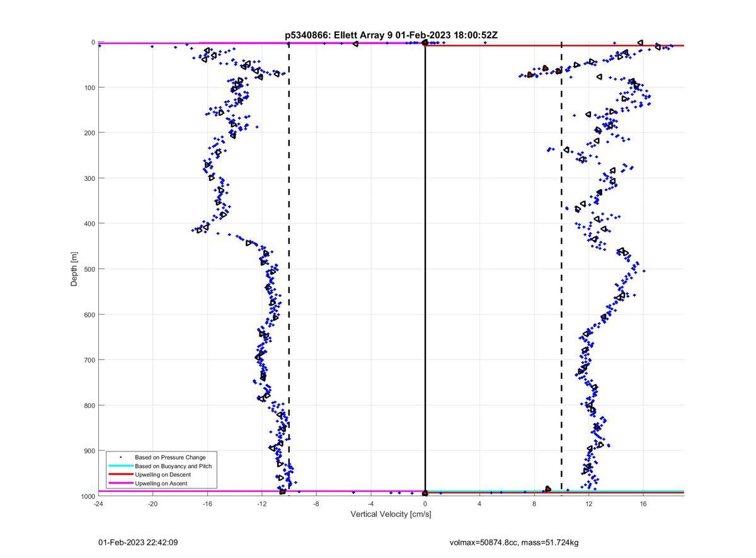This screenshot has height=558, width=756.
Task: Click the depth axis tick label '300'
Action: point(89,178)
